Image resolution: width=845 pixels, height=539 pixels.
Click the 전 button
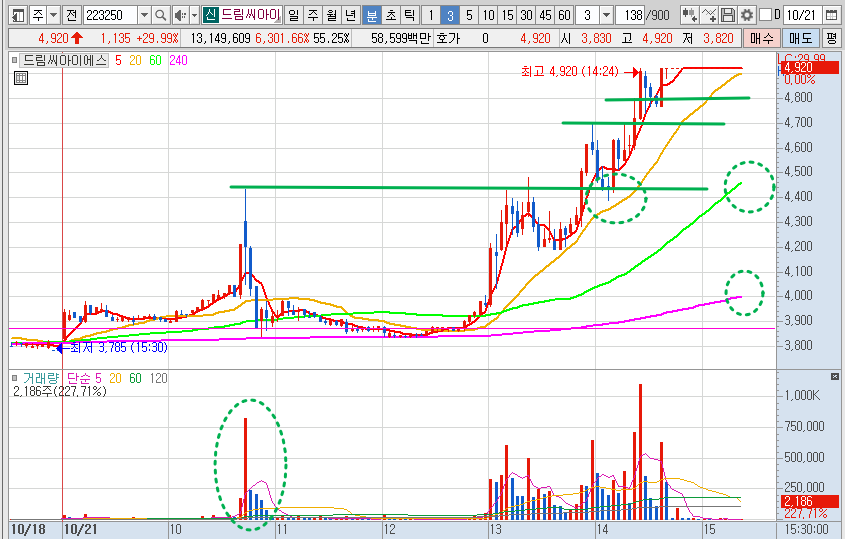(72, 15)
